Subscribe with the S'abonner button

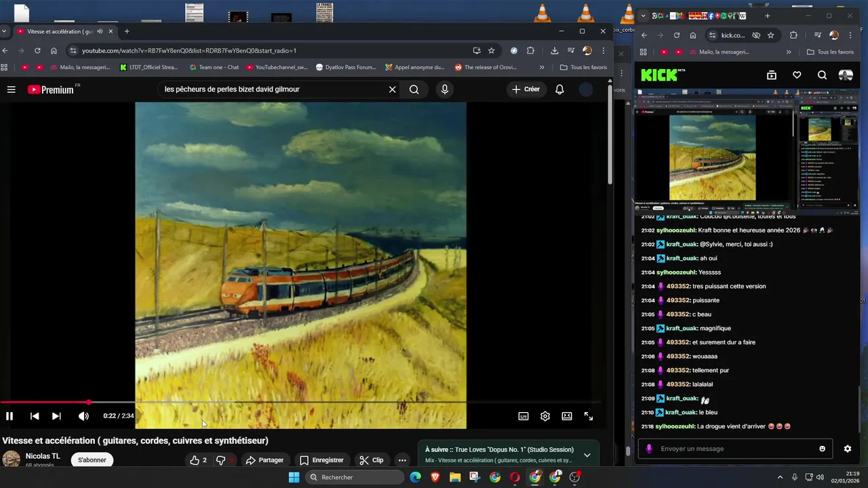pos(92,460)
